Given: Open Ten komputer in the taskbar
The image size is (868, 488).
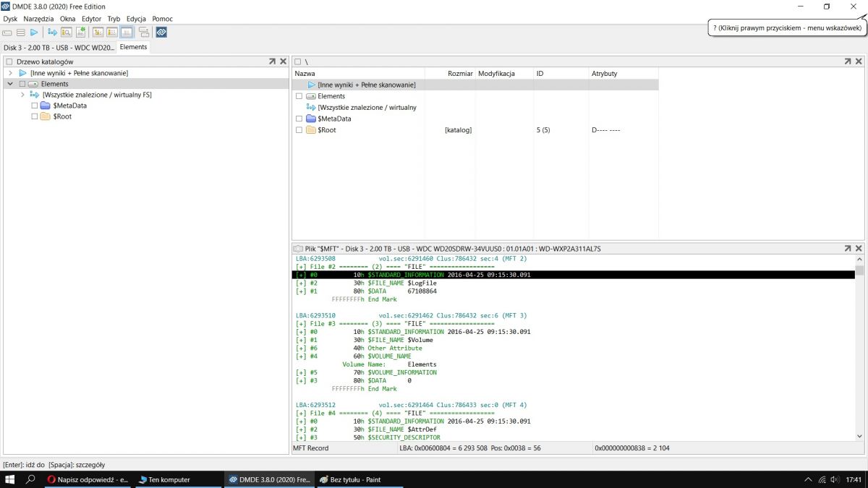Looking at the screenshot, I should (x=179, y=479).
